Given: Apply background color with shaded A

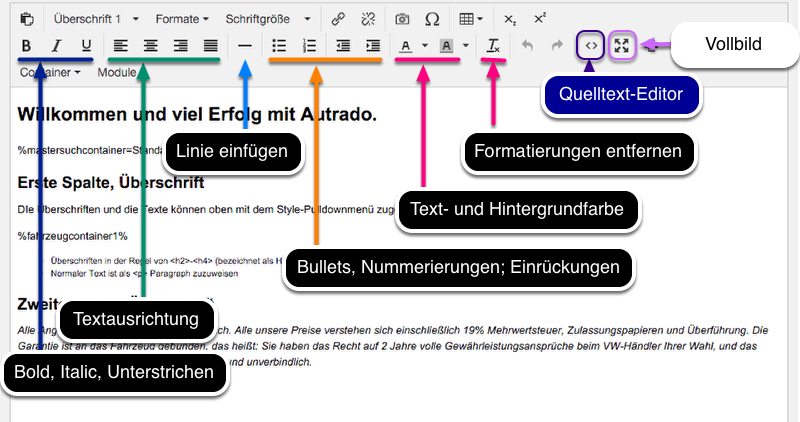Looking at the screenshot, I should click(446, 46).
